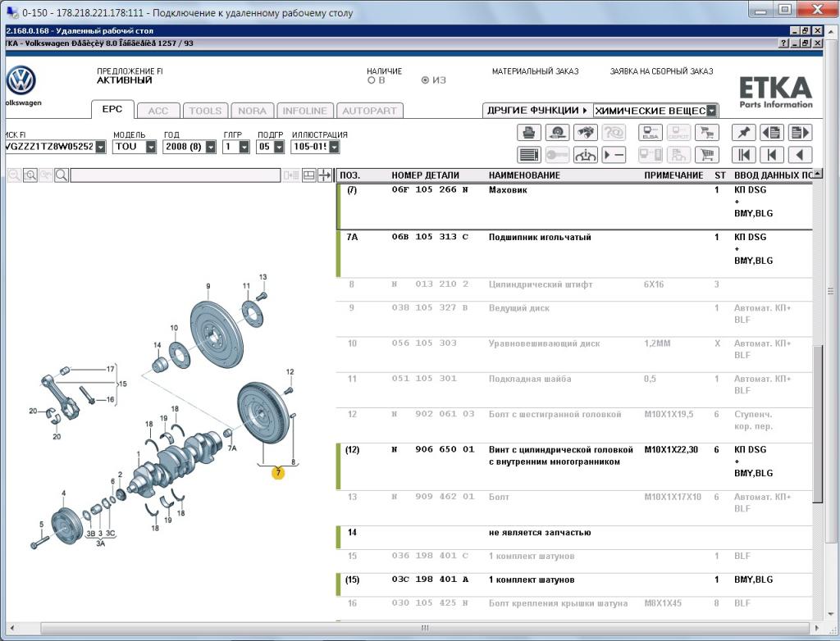The image size is (840, 641).
Task: Open the ИЛЛЮСТРАЦИЯ dropdown
Action: (335, 147)
